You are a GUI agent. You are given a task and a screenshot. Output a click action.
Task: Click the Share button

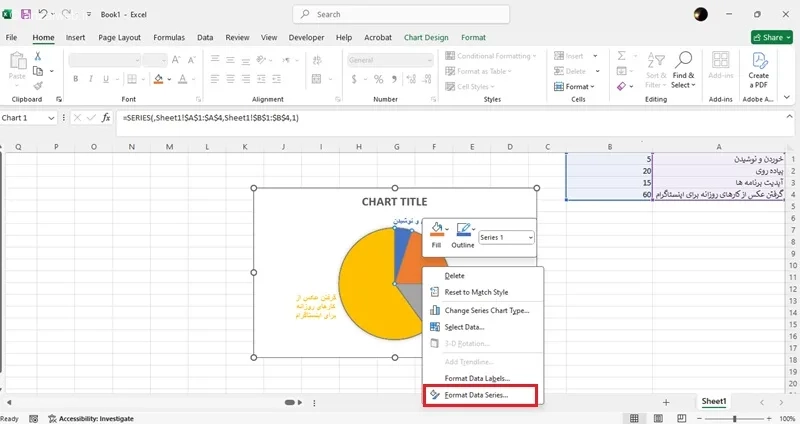[771, 37]
